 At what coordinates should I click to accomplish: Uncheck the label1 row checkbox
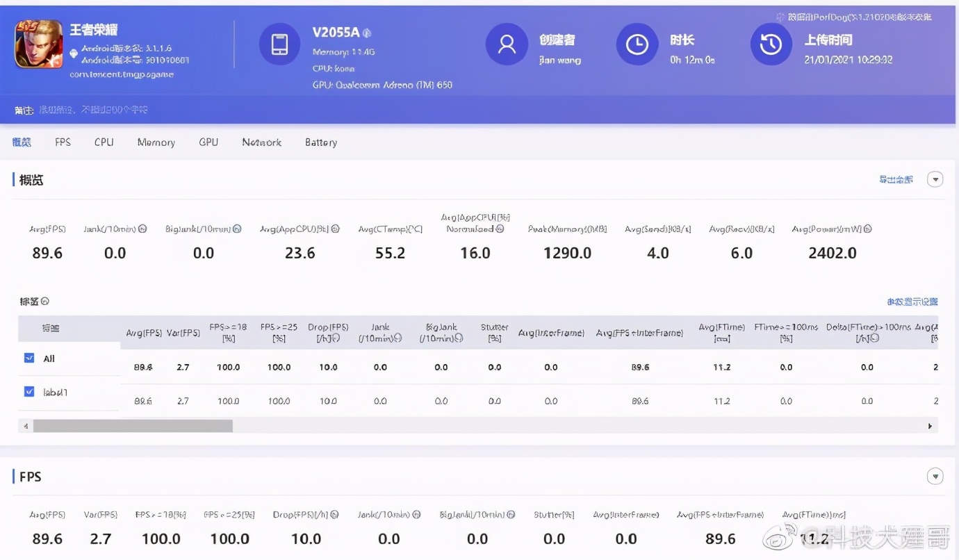pos(29,391)
